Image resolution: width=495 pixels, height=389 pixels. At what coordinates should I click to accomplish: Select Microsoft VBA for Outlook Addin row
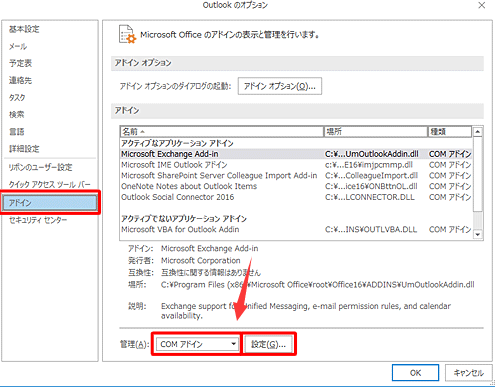point(296,229)
